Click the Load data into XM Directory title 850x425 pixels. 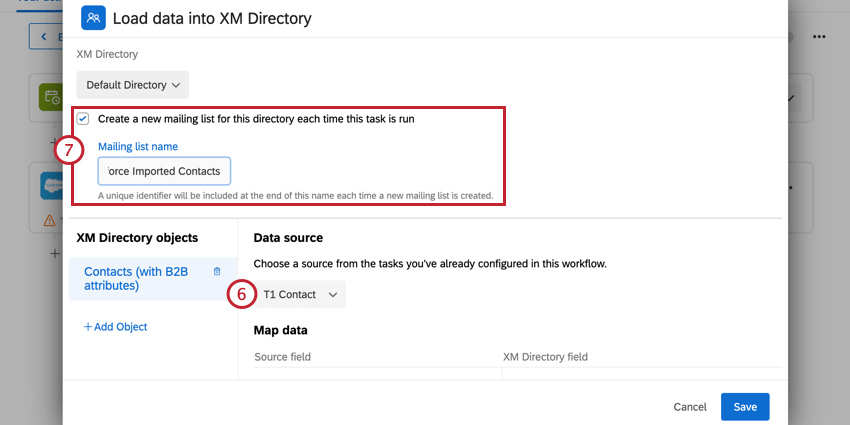212,18
